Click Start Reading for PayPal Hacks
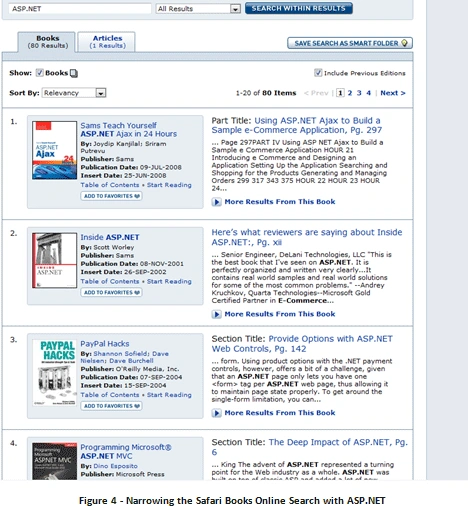Image resolution: width=468 pixels, height=506 pixels. [169, 395]
